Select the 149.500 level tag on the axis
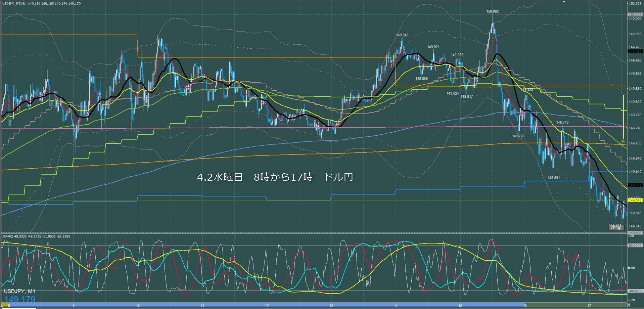This screenshot has width=644, height=309. pyautogui.click(x=635, y=233)
